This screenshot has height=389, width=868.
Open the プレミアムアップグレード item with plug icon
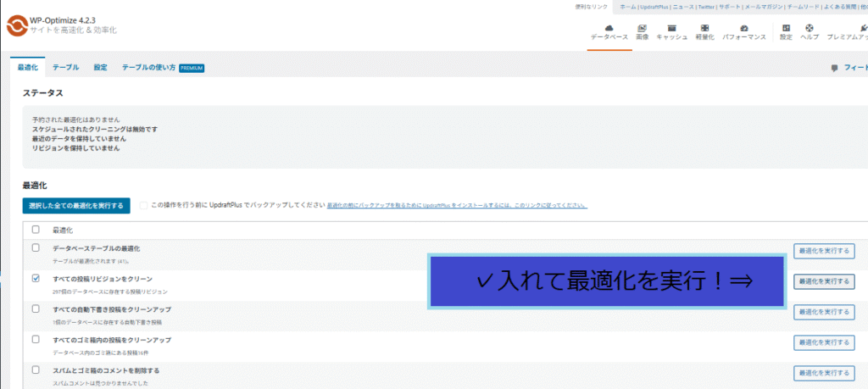coord(847,33)
